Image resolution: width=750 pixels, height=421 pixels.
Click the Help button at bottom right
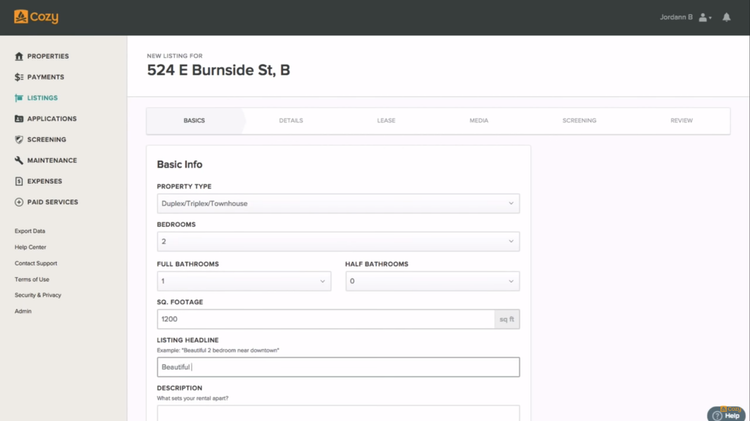[727, 415]
